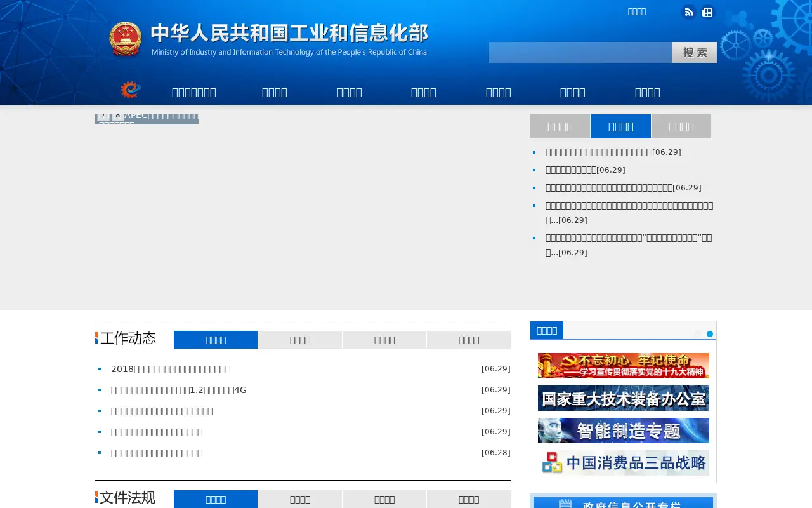Select the active blue carousel dot above the banners
Image resolution: width=812 pixels, height=508 pixels.
tap(710, 334)
